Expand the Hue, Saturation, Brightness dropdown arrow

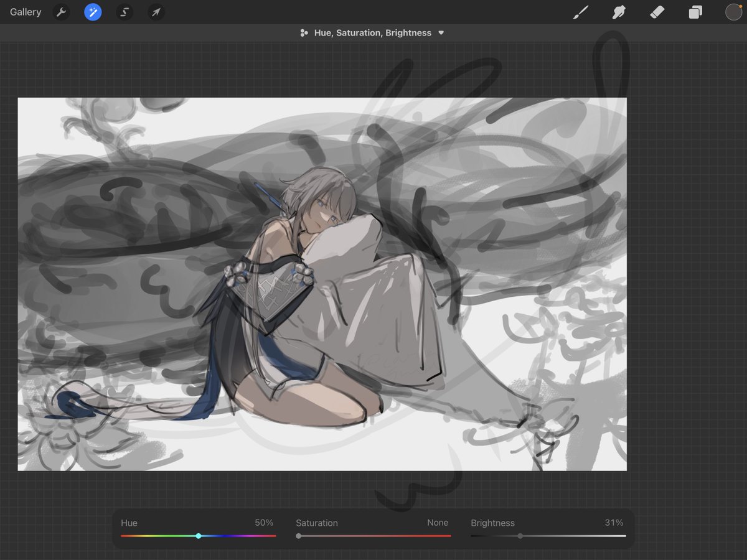pyautogui.click(x=441, y=33)
